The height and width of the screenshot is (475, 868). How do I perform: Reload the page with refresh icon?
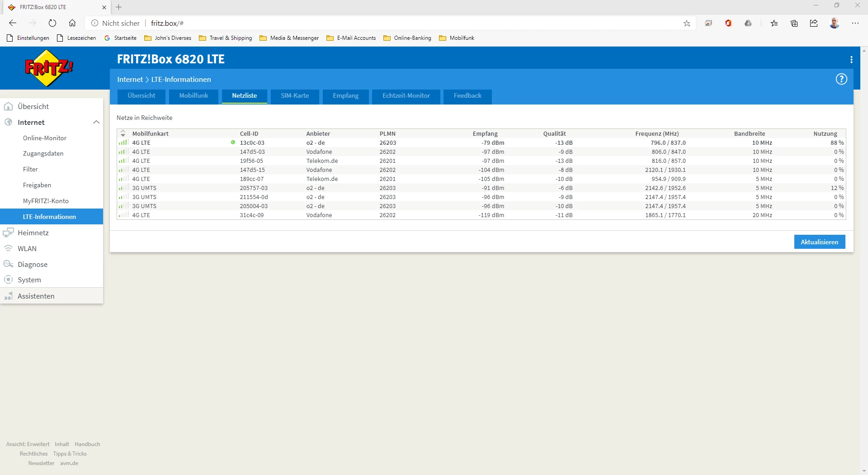click(52, 23)
